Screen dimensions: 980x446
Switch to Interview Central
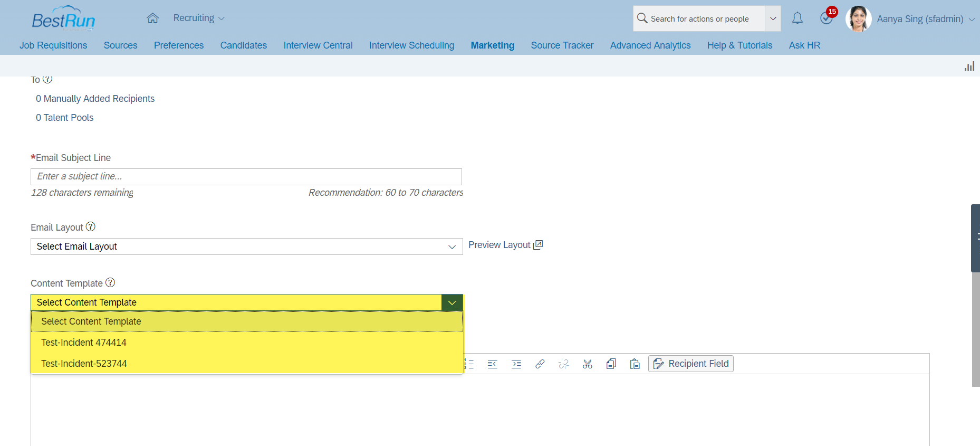[318, 45]
